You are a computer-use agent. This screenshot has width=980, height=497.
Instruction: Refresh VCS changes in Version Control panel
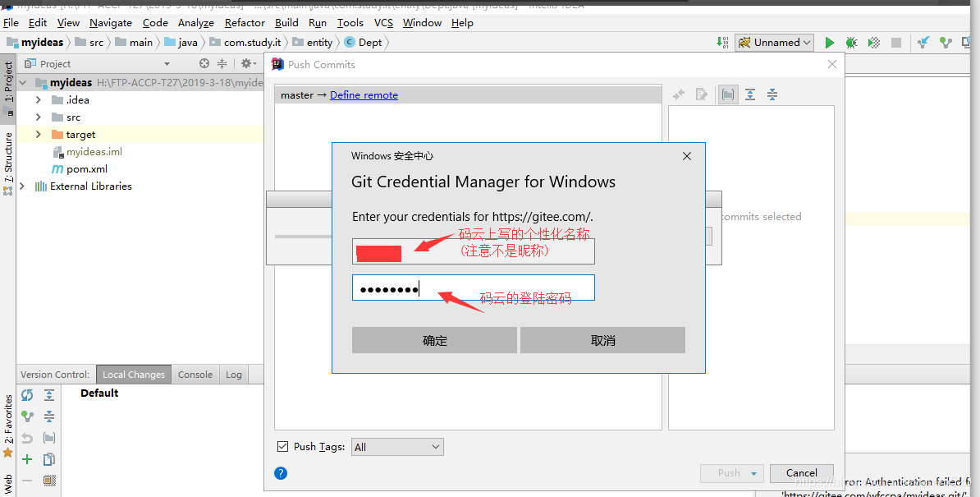[27, 395]
